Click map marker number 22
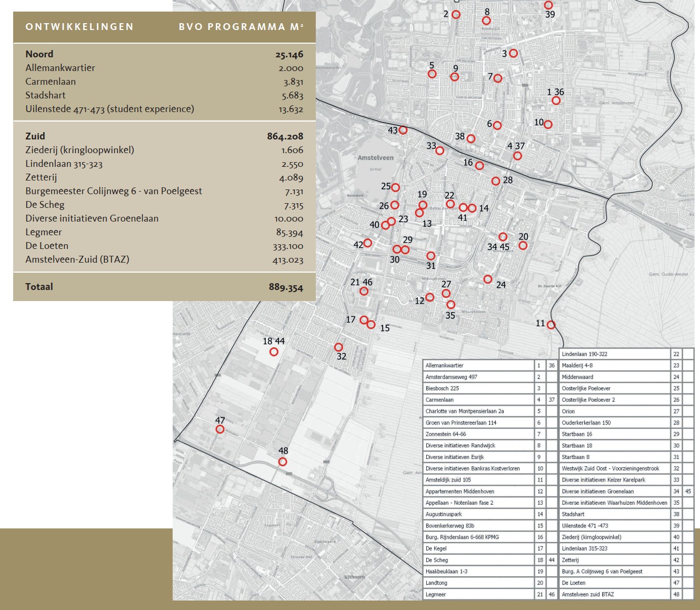Viewport: 700px width, 610px height. (x=450, y=204)
